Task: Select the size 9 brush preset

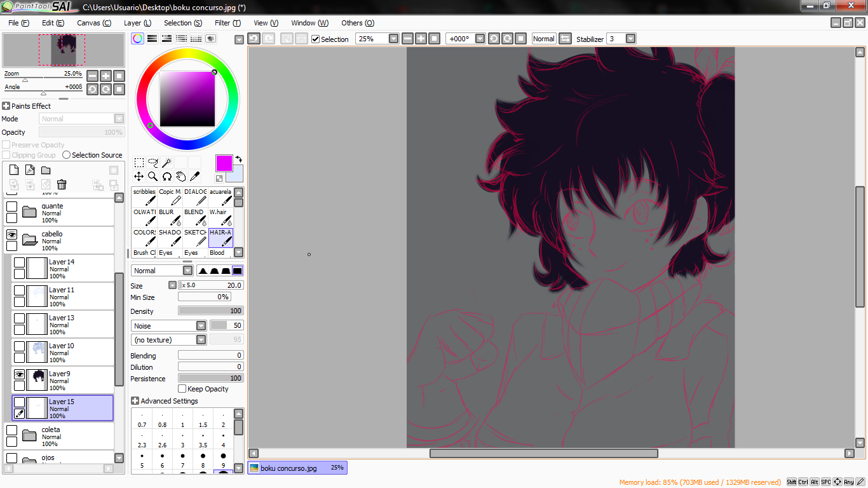Action: (x=223, y=461)
